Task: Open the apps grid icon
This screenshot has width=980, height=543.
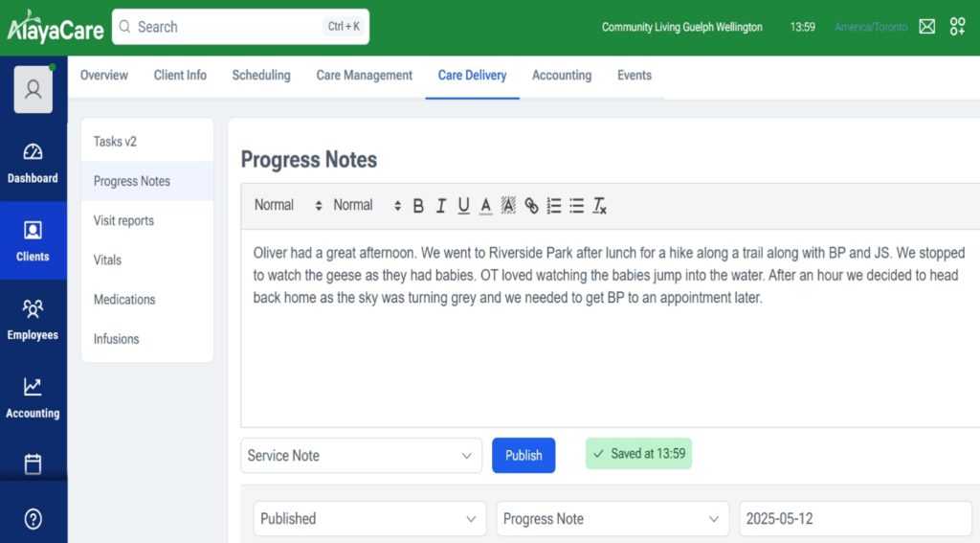Action: 957,26
